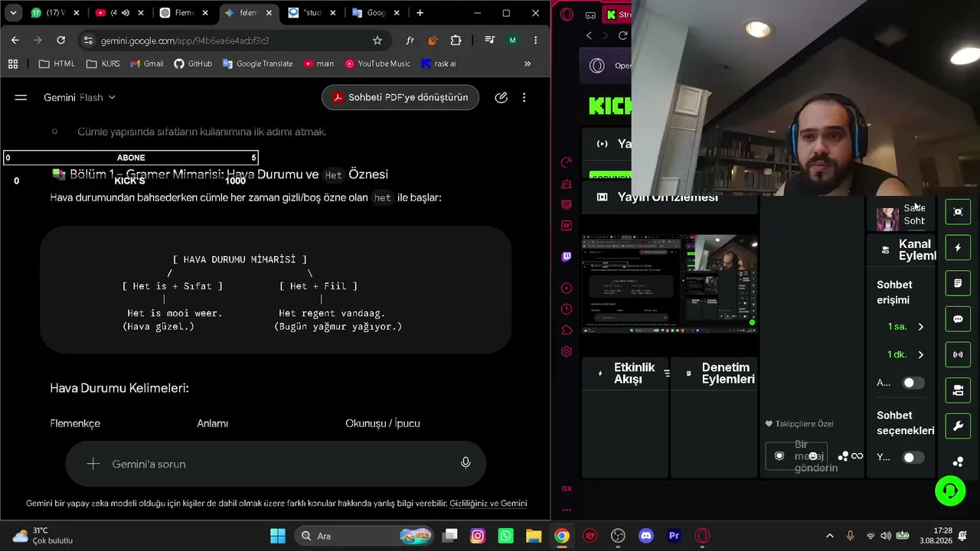Switch to the ChatGPT Flemenkçe tab

(185, 13)
